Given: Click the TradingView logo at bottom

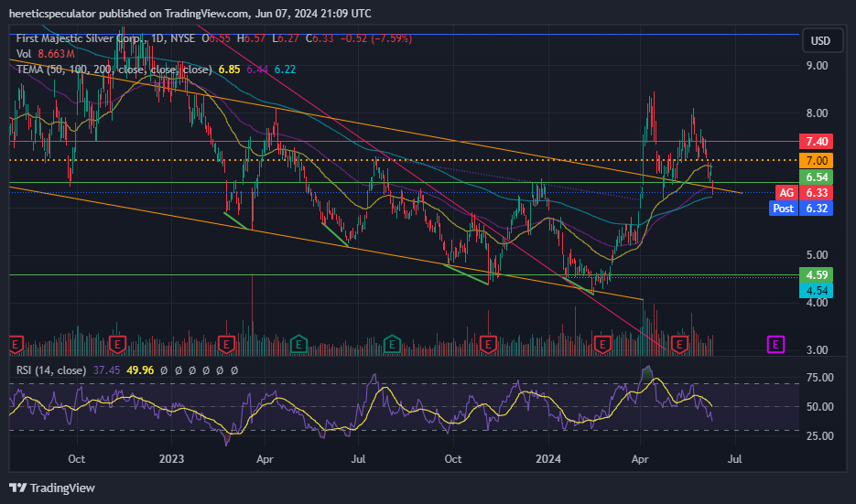Looking at the screenshot, I should coord(18,488).
